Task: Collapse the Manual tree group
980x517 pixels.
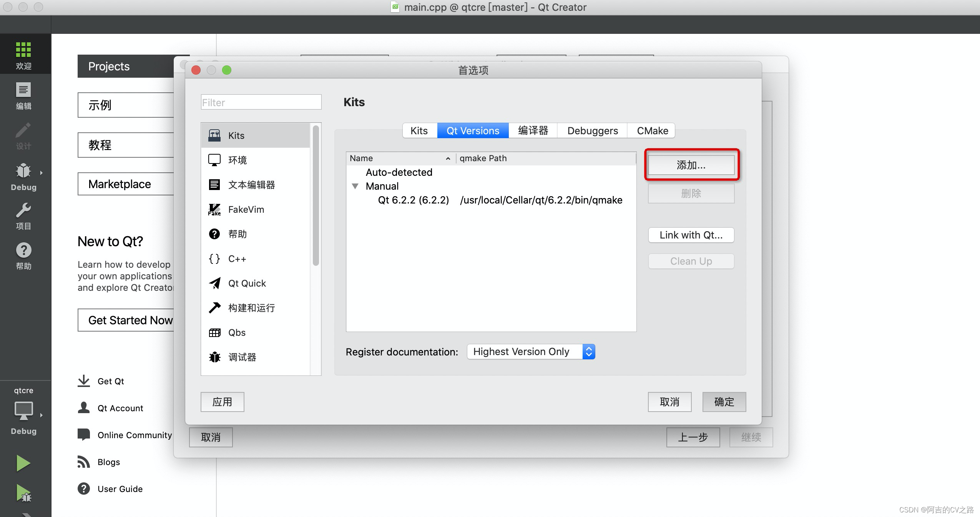Action: pyautogui.click(x=355, y=186)
